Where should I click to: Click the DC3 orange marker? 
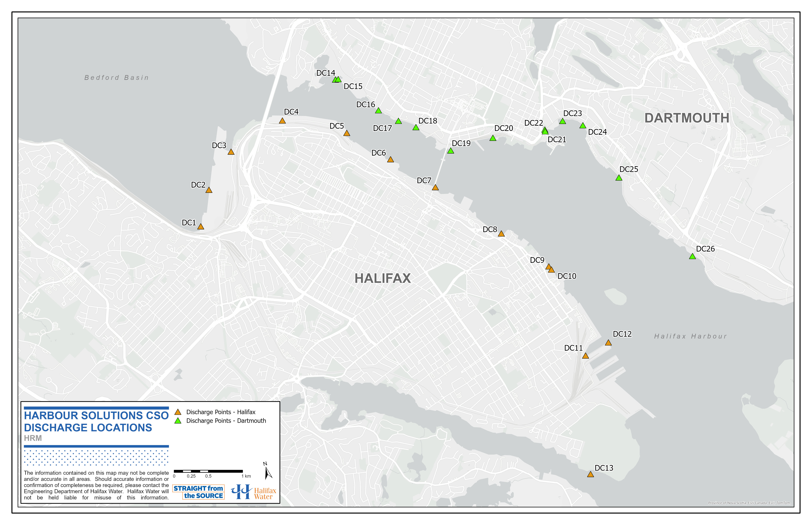coord(231,152)
